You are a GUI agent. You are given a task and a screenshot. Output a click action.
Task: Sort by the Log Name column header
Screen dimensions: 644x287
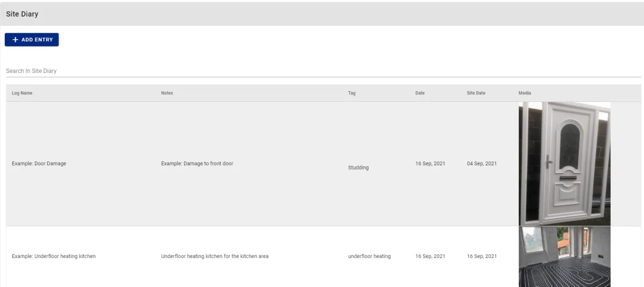pos(22,93)
